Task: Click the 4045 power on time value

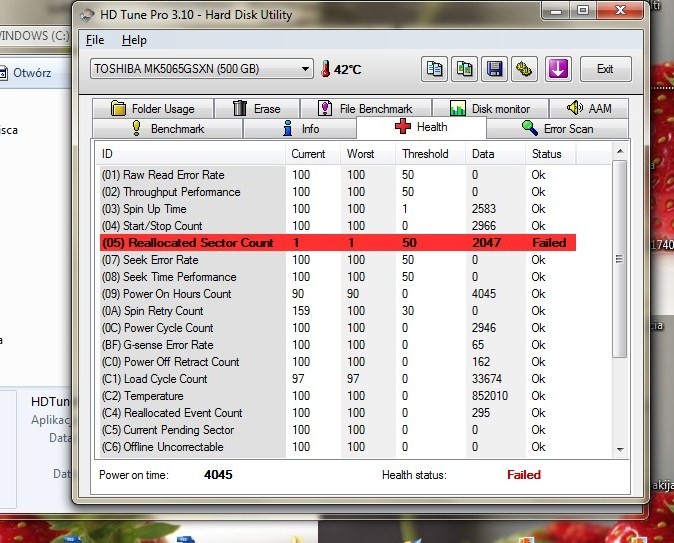Action: (218, 475)
